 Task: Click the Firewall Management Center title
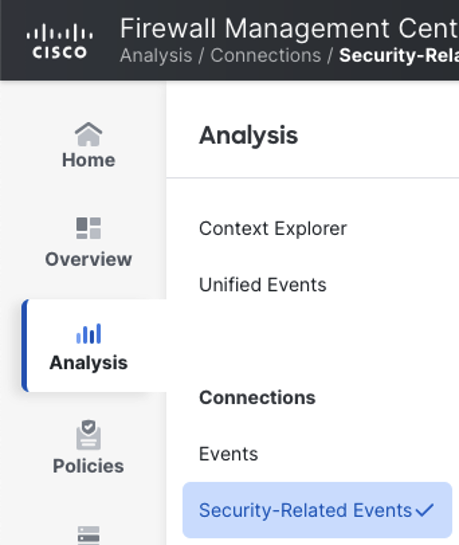click(289, 29)
